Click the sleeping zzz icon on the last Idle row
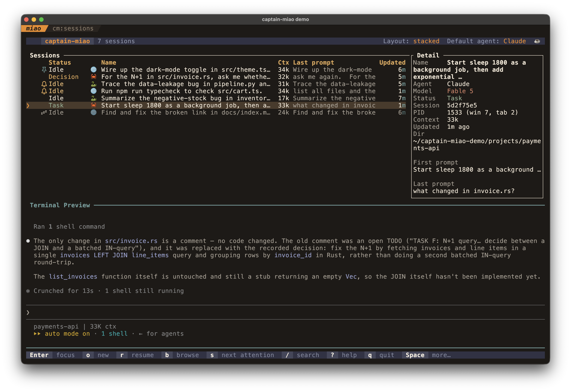The image size is (571, 392). (x=44, y=112)
